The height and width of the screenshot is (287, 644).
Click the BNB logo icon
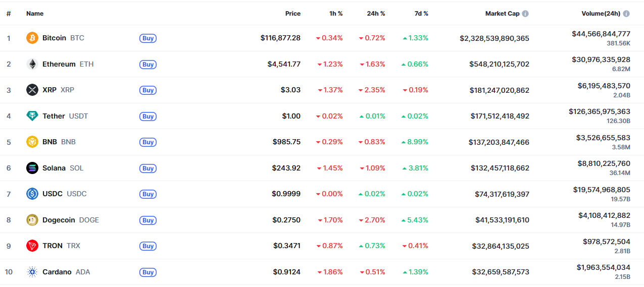coord(32,142)
